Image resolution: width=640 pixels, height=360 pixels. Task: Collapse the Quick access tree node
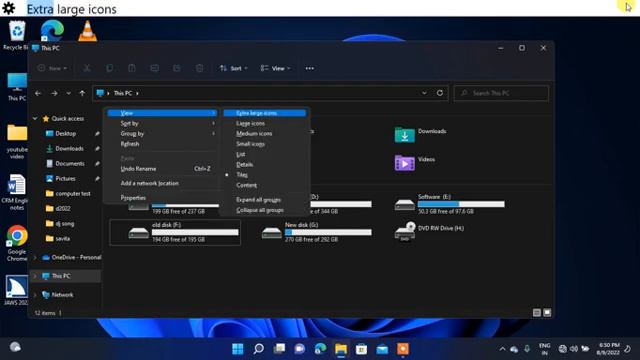(35, 118)
